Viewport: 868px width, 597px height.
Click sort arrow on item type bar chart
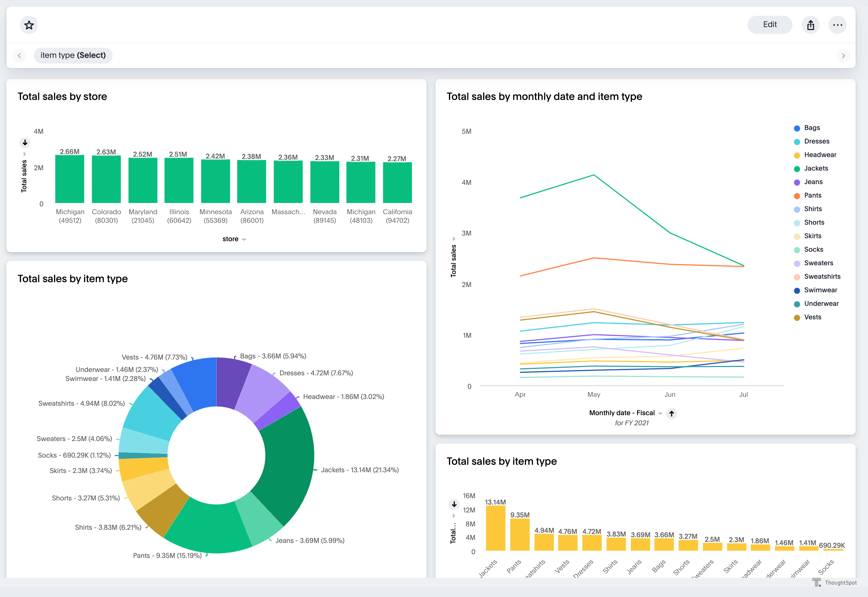pos(454,504)
